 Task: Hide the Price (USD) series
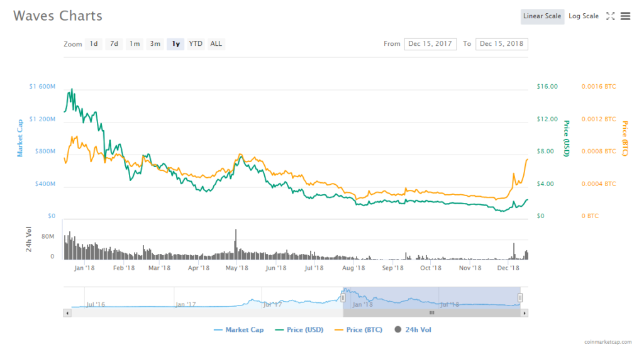tap(301, 329)
